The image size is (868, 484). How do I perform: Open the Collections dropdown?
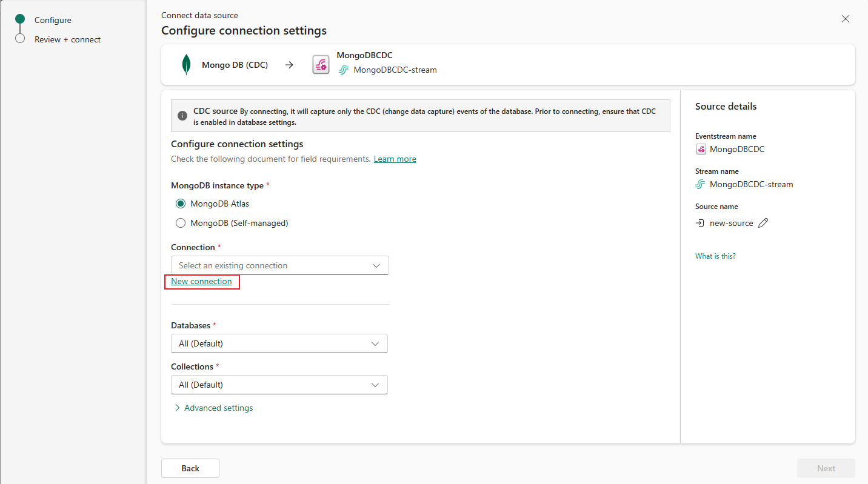pyautogui.click(x=279, y=385)
